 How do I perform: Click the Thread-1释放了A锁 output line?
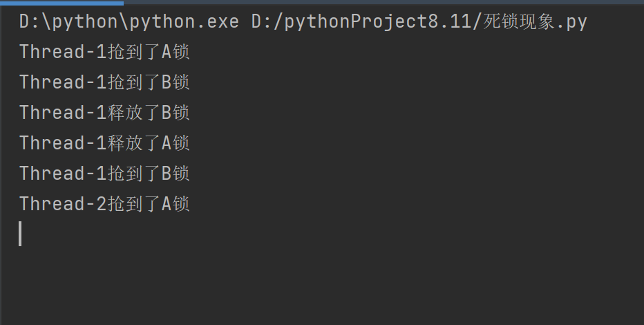click(x=104, y=143)
